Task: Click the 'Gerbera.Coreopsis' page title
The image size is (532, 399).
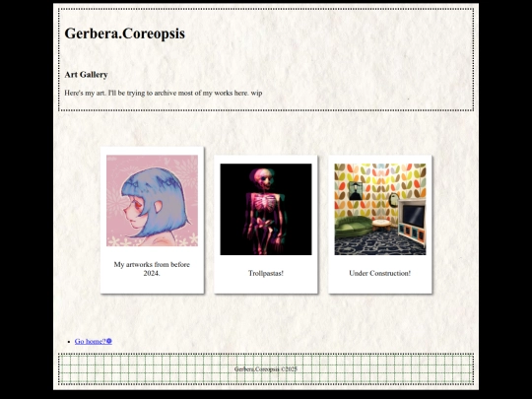Action: click(124, 33)
